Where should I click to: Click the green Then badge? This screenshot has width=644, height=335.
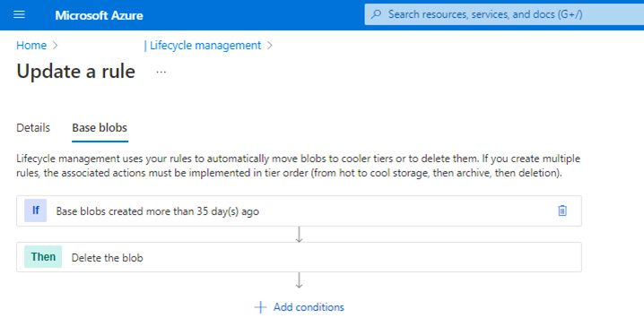43,257
